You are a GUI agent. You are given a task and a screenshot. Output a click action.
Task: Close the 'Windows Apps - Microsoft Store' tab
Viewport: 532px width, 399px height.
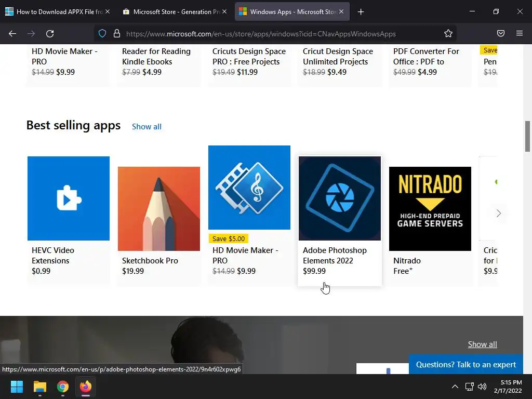coord(341,11)
